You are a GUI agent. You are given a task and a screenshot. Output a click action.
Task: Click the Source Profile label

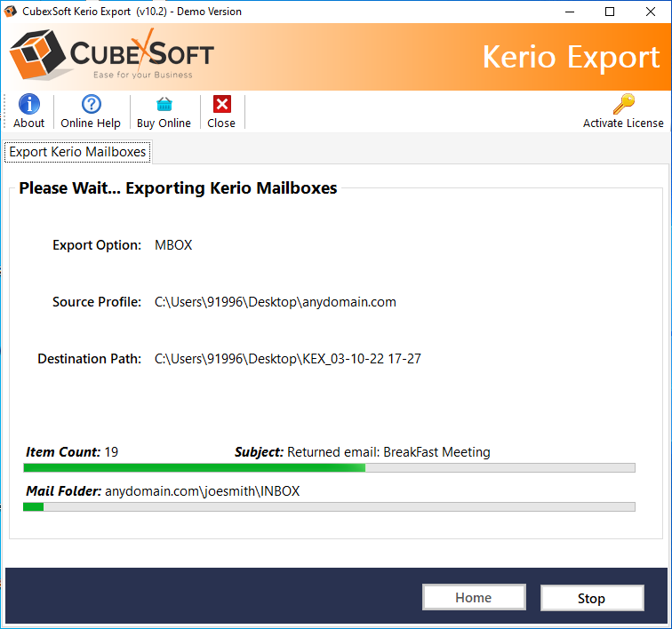coord(97,302)
